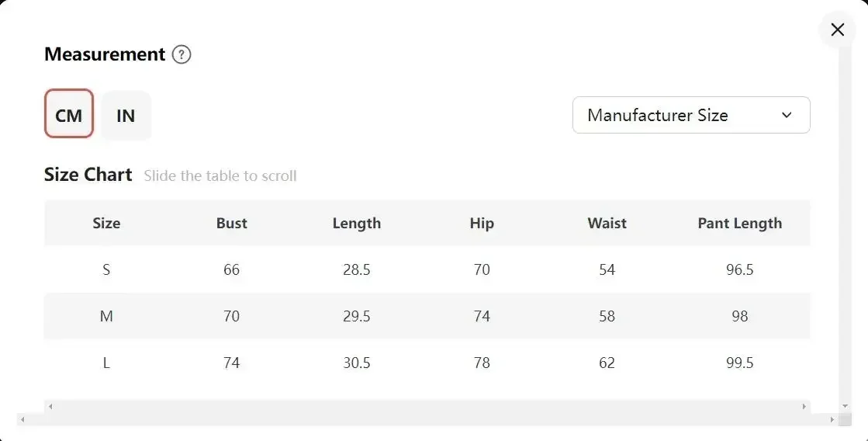Click the dropdown chevron arrow
Image resolution: width=868 pixels, height=441 pixels.
[787, 115]
